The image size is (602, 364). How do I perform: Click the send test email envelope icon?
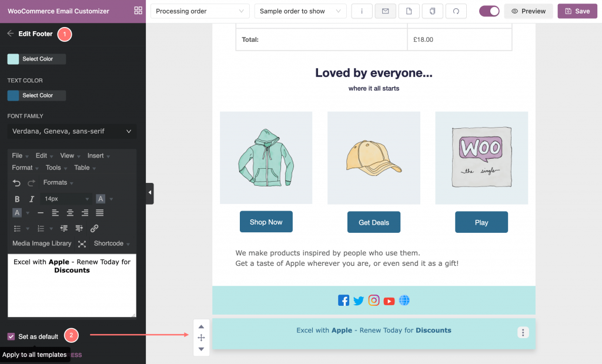pos(386,11)
